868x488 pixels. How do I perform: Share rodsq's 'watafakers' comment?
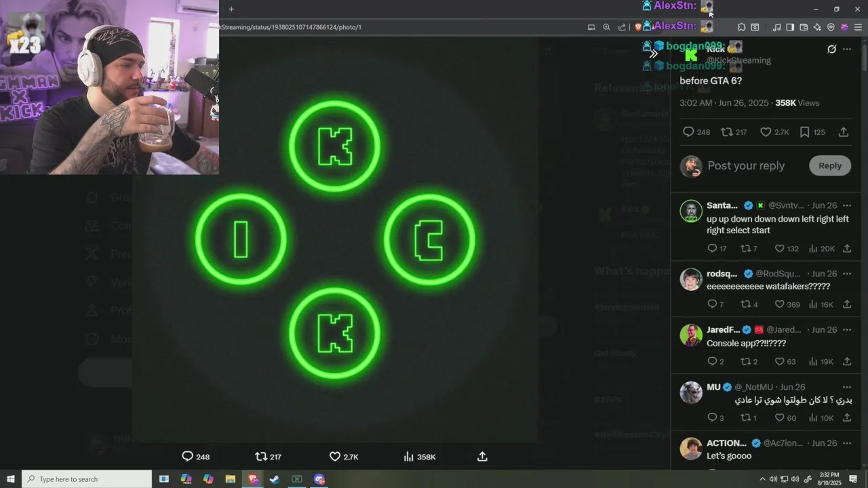click(x=847, y=304)
